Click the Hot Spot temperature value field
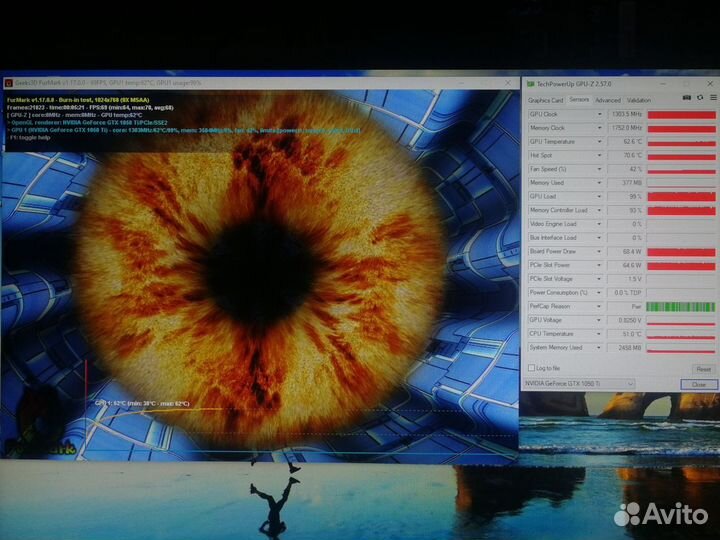 tap(625, 156)
